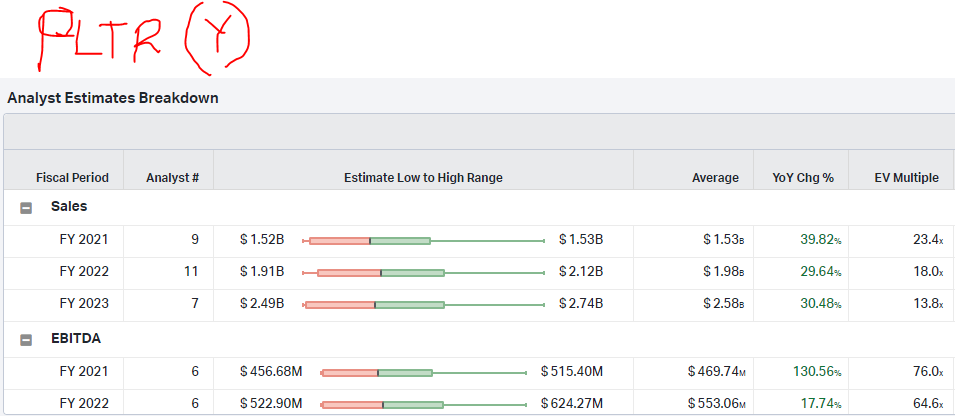Select analyst count 6 for EBITDA FY 2022

(x=195, y=403)
